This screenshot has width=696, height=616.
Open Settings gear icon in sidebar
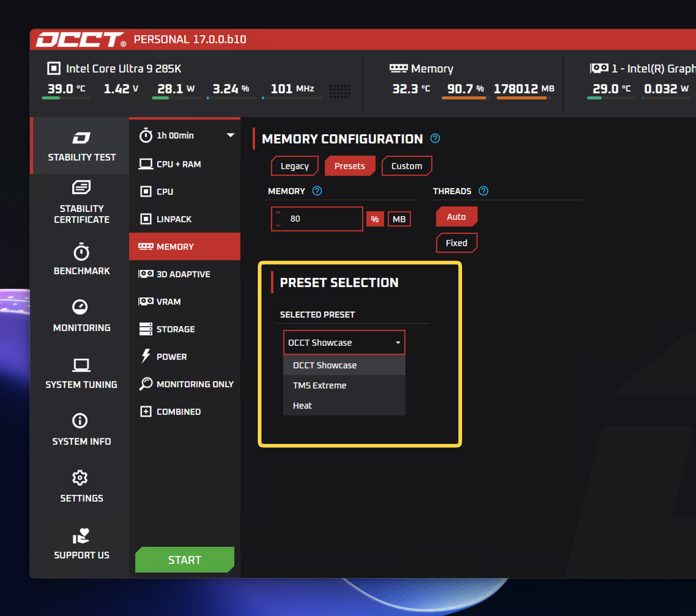coord(80,478)
